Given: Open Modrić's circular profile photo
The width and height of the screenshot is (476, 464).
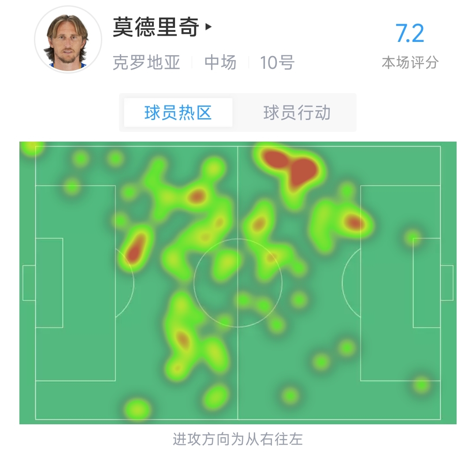Looking at the screenshot, I should pyautogui.click(x=68, y=40).
